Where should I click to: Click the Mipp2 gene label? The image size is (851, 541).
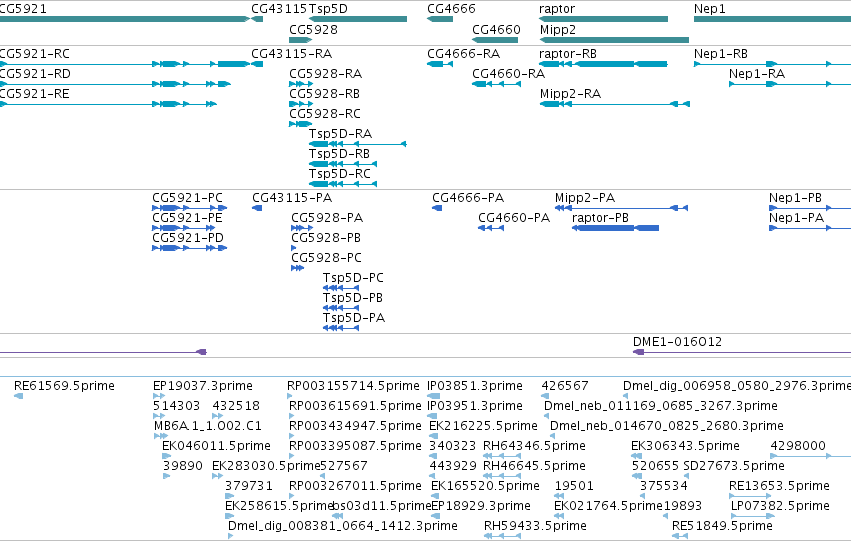click(x=558, y=29)
